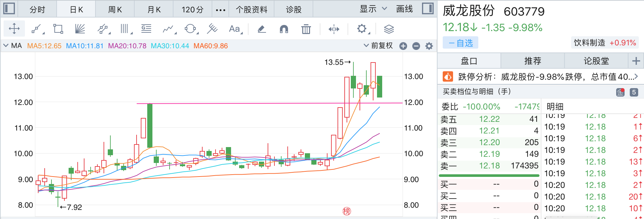
Task: Select the move/crosshair cursor tool
Action: 14,29
